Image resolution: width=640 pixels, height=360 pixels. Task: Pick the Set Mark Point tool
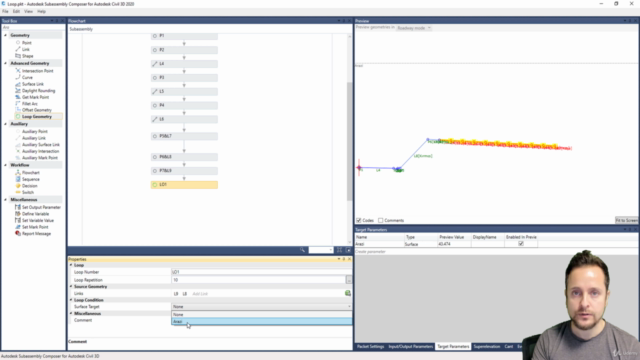point(35,227)
